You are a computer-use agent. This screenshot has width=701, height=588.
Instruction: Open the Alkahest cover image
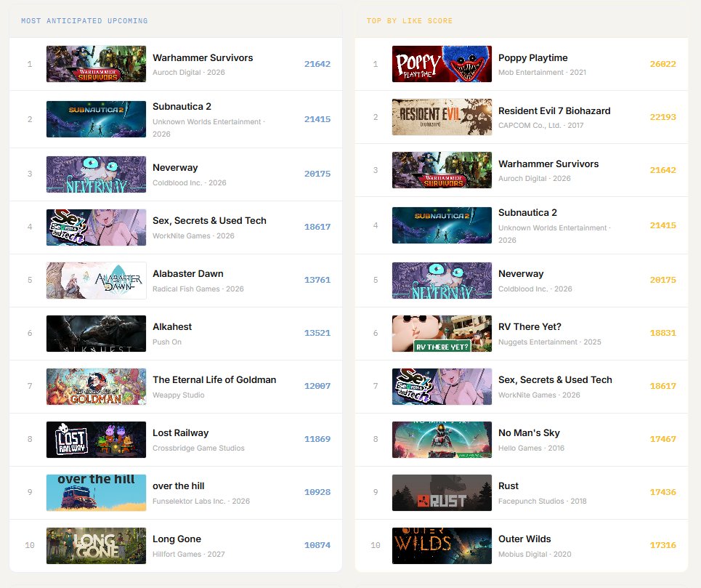(96, 334)
